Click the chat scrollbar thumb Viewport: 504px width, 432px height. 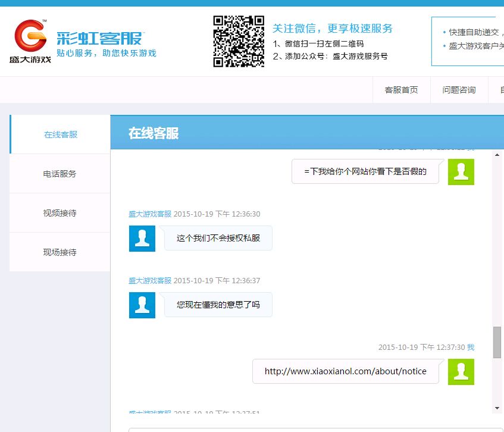click(x=497, y=342)
